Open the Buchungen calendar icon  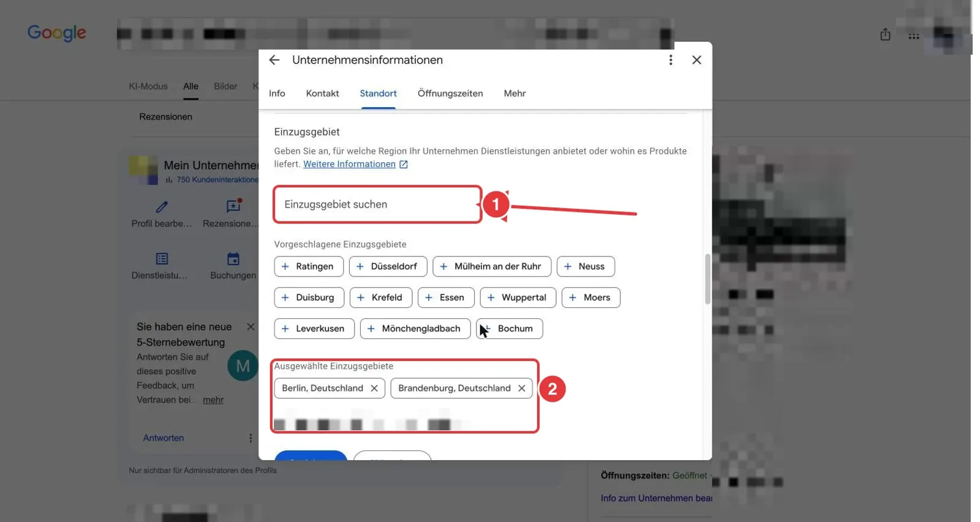click(233, 259)
